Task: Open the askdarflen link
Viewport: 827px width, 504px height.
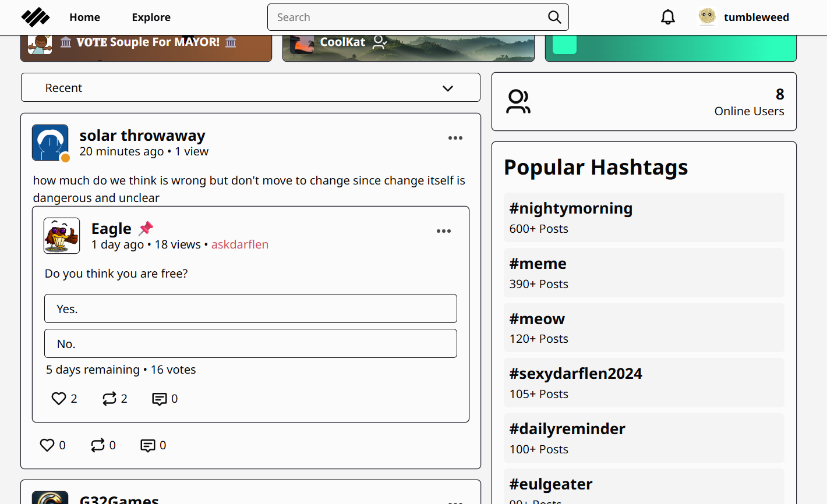Action: [239, 244]
